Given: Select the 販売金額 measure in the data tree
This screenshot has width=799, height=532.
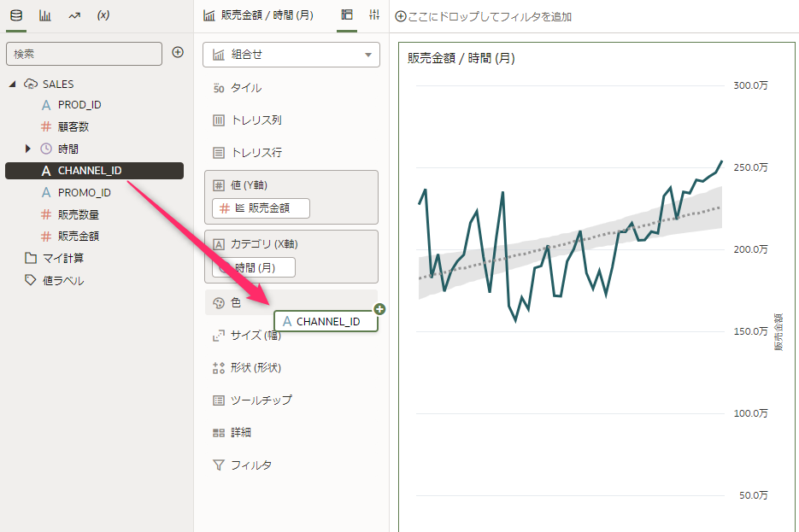Looking at the screenshot, I should (78, 237).
